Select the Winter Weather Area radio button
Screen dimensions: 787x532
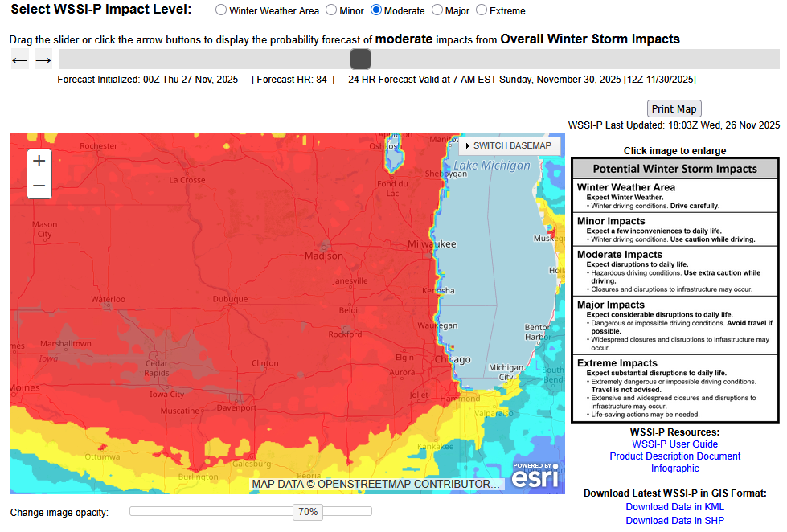point(221,10)
